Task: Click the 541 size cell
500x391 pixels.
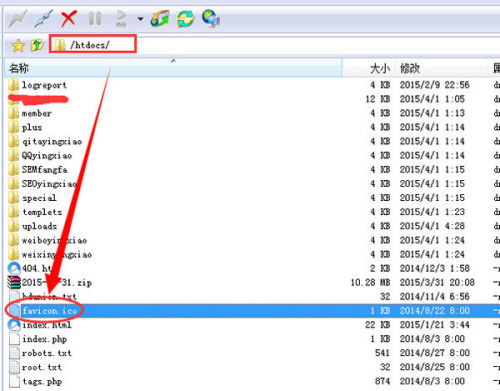Action: (383, 353)
